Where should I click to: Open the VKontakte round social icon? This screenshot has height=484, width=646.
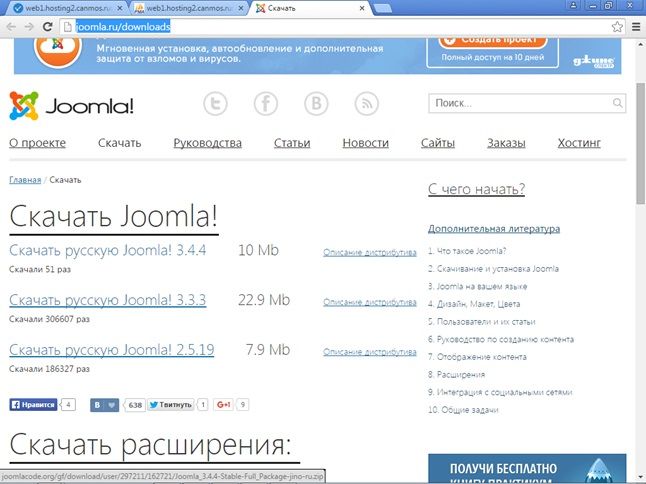[317, 104]
